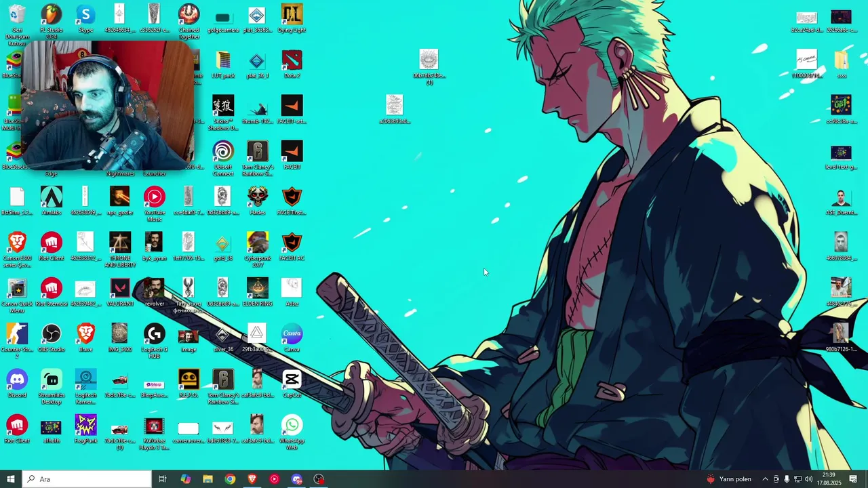Open the volume control in the tray
868x488 pixels.
808,479
